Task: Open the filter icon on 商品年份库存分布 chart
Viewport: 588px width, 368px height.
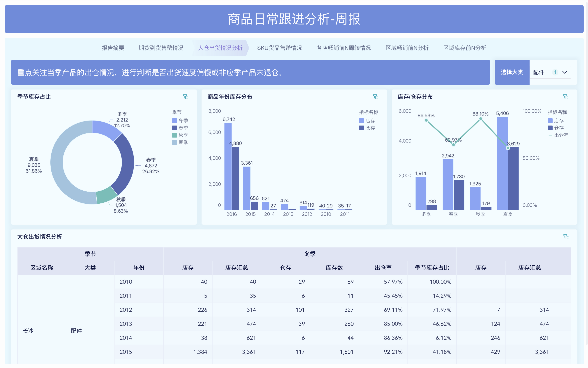Action: (376, 97)
